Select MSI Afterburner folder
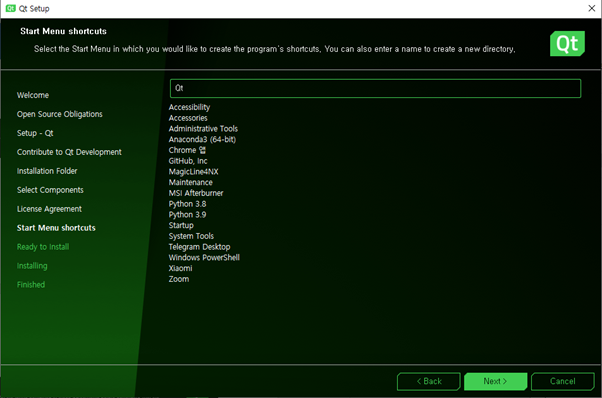This screenshot has height=398, width=602. pos(196,193)
